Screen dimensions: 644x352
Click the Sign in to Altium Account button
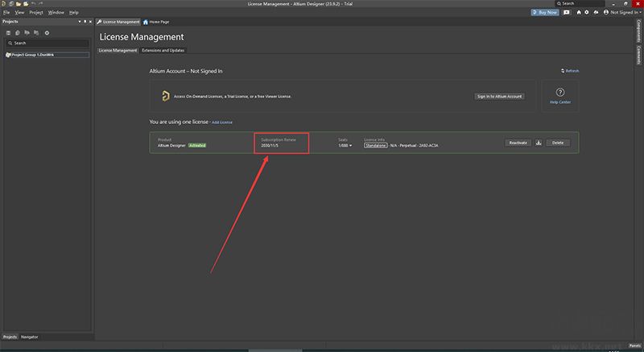click(x=499, y=96)
